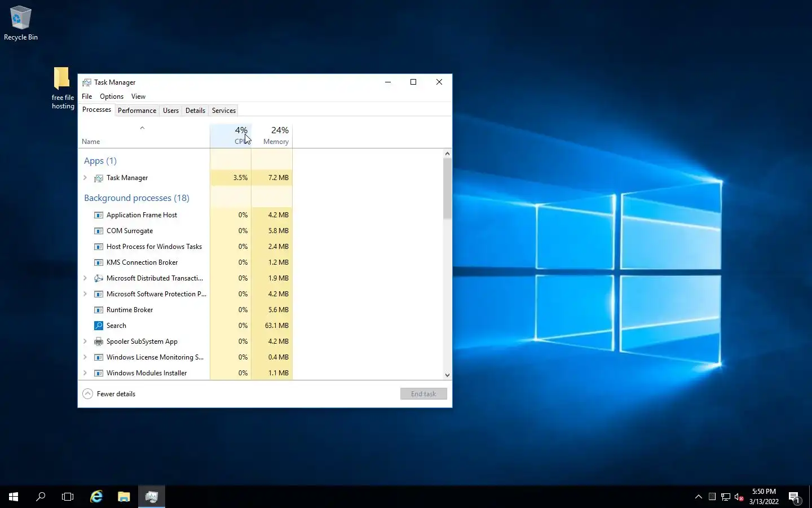Switch to the Performance tab
The image size is (812, 508).
click(137, 111)
